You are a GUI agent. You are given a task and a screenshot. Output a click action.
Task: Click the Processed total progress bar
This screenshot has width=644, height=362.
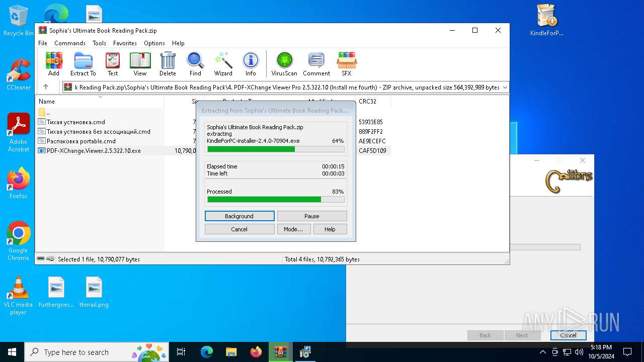tap(276, 200)
